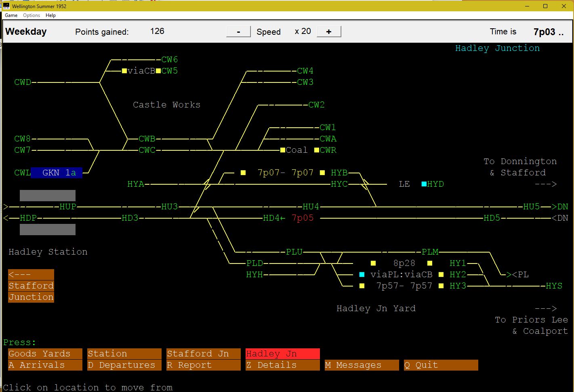574x392 pixels.
Task: Switch to the Stafford Jn view
Action: pyautogui.click(x=203, y=354)
